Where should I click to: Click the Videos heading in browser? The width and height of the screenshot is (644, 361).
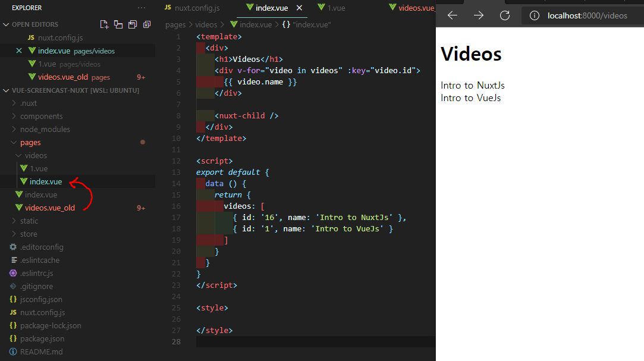[471, 54]
